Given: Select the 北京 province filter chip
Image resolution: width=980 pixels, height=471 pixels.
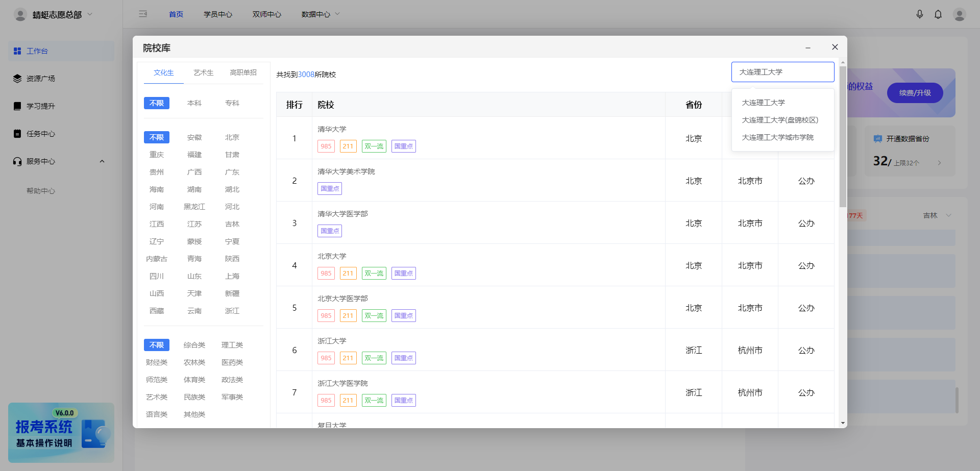Looking at the screenshot, I should pos(232,137).
